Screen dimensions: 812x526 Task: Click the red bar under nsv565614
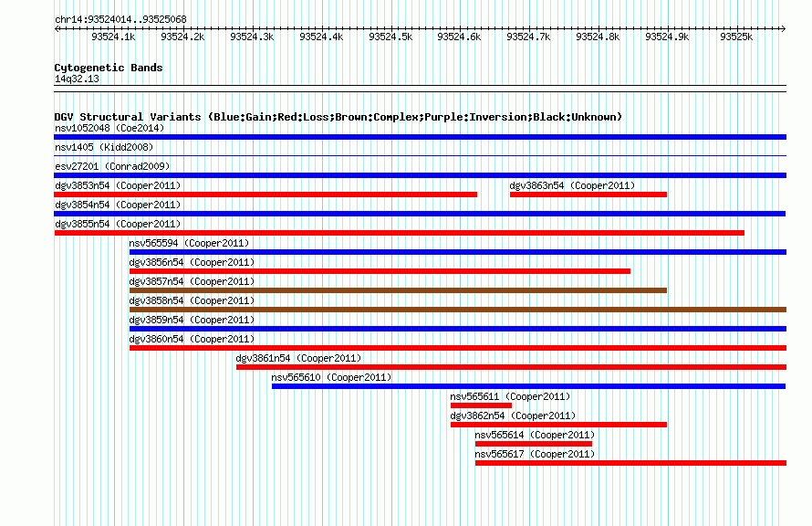click(x=534, y=444)
